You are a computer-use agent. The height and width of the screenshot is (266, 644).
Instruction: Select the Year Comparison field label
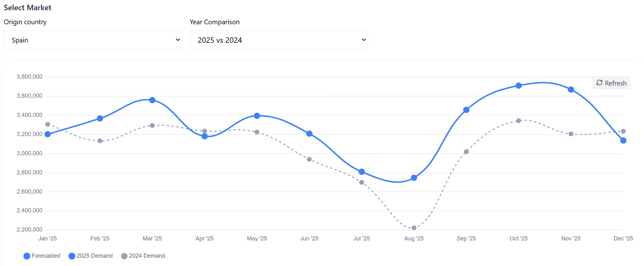214,22
